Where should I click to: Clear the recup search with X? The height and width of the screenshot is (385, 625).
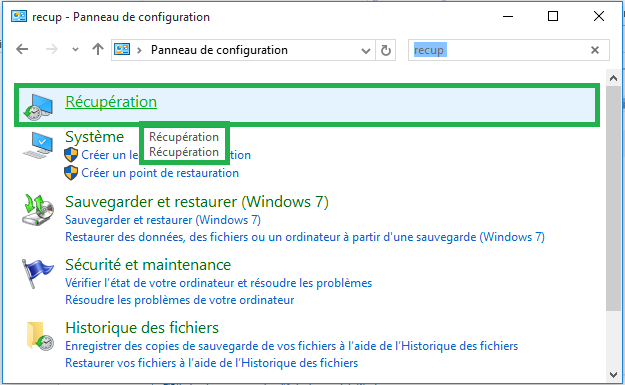click(595, 50)
